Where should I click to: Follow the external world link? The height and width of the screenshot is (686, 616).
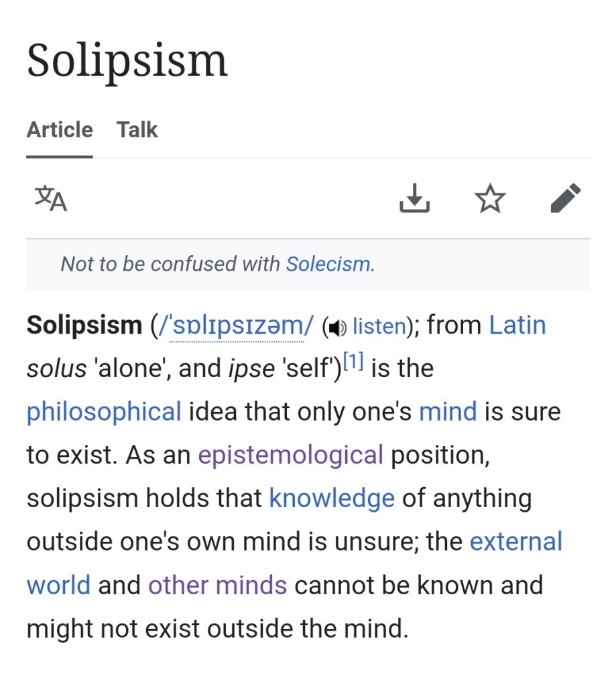tap(515, 541)
